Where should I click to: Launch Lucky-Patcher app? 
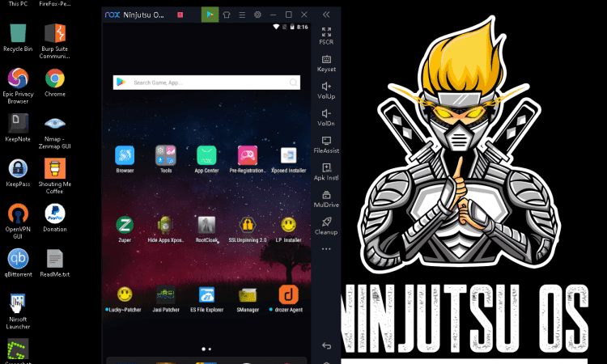125,294
